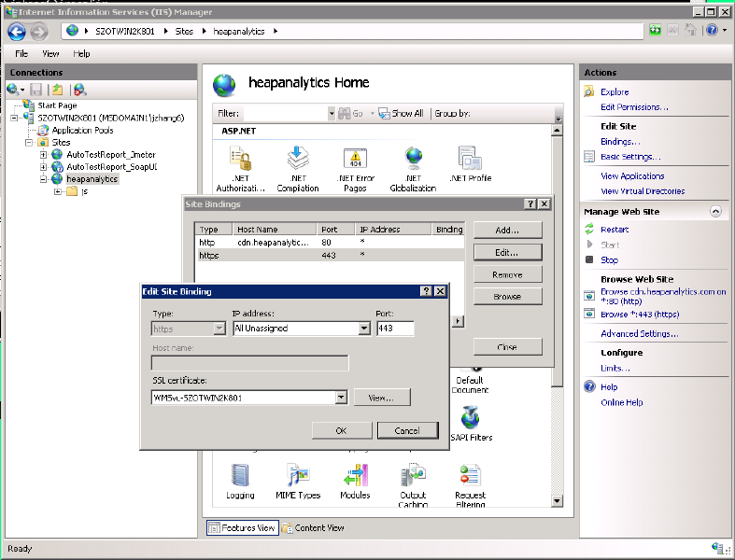The height and width of the screenshot is (560, 735).
Task: Click the features pane scroll down arrow
Action: 557,501
